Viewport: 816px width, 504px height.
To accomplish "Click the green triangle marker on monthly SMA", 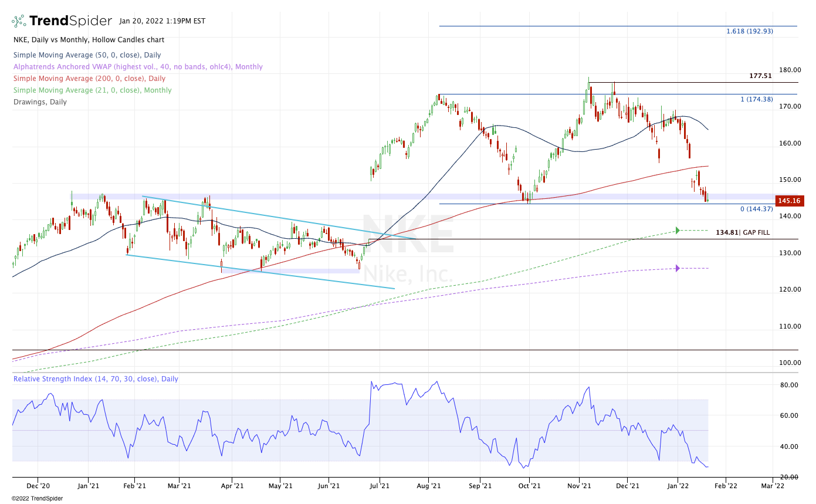I will click(678, 231).
